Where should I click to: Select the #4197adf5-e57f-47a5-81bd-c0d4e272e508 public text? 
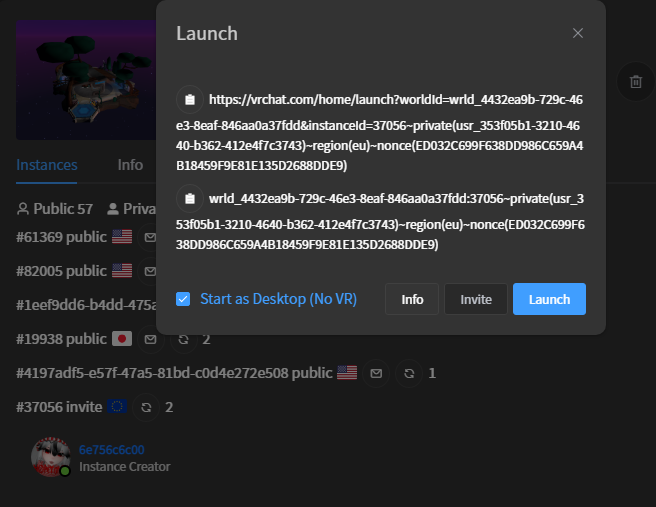pos(174,373)
